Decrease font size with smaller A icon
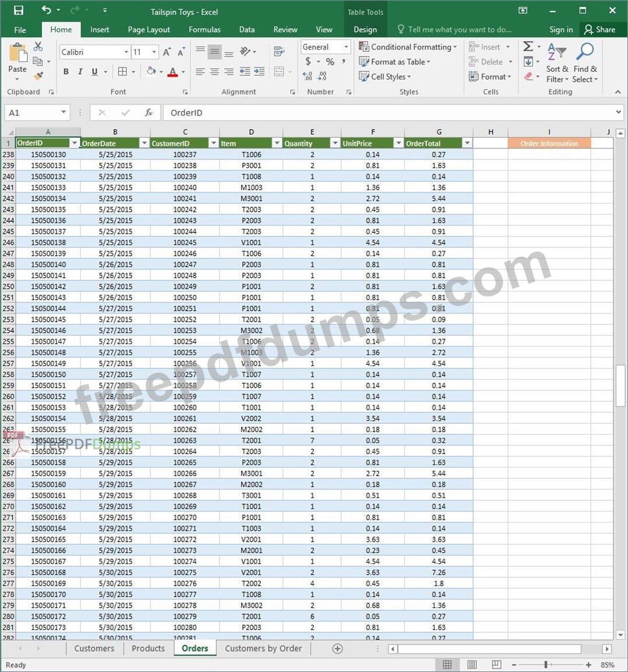Viewport: 628px width, 672px height. tap(181, 53)
